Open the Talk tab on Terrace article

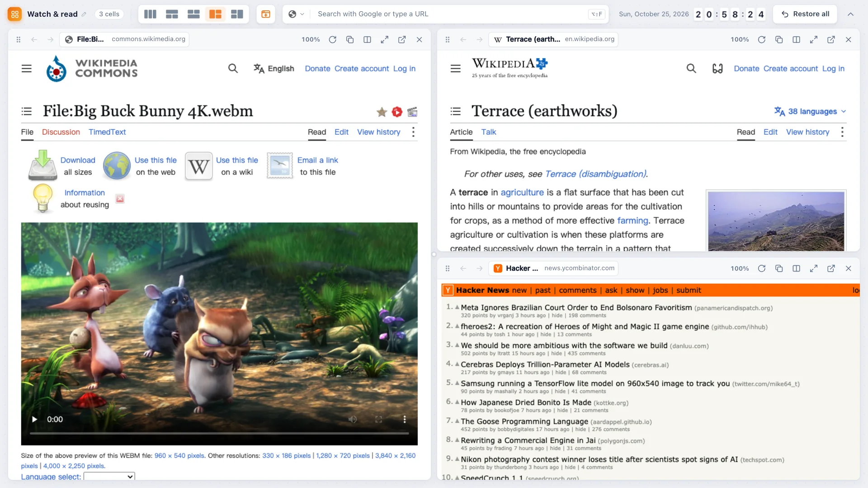coord(489,132)
